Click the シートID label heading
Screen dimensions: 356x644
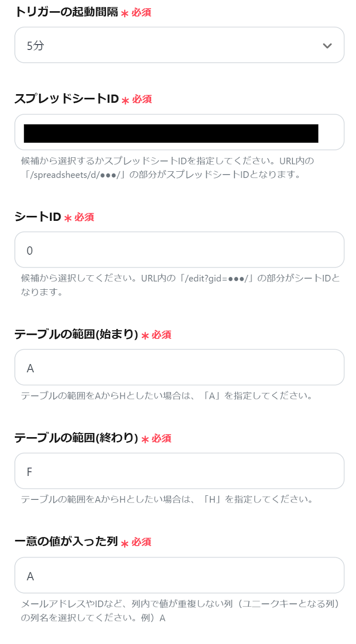point(38,217)
